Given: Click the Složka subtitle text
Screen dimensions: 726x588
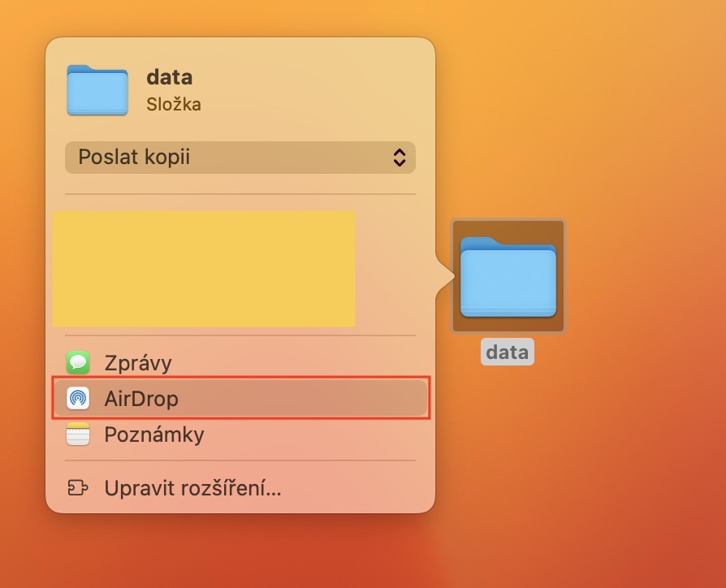Looking at the screenshot, I should pyautogui.click(x=174, y=104).
